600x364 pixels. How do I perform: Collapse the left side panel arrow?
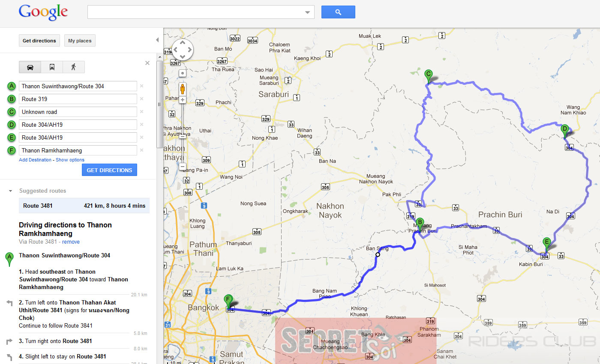(157, 40)
